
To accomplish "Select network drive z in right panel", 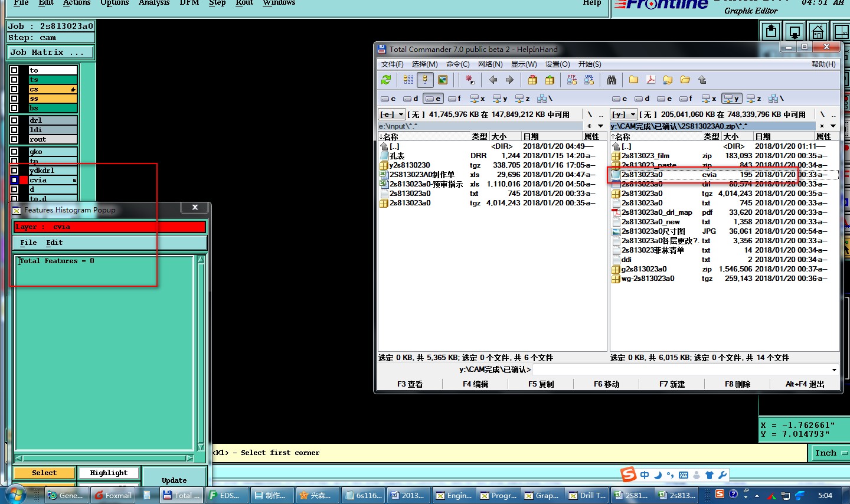I will (x=754, y=99).
